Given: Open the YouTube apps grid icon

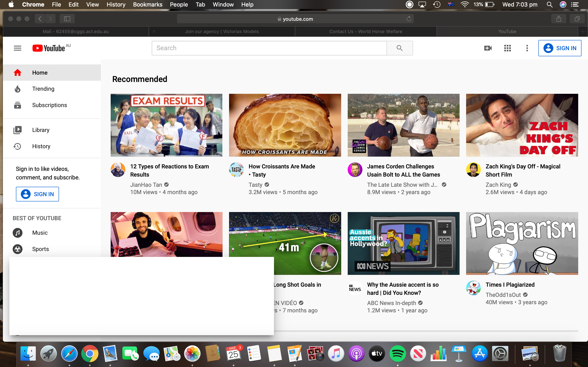Looking at the screenshot, I should pyautogui.click(x=507, y=48).
